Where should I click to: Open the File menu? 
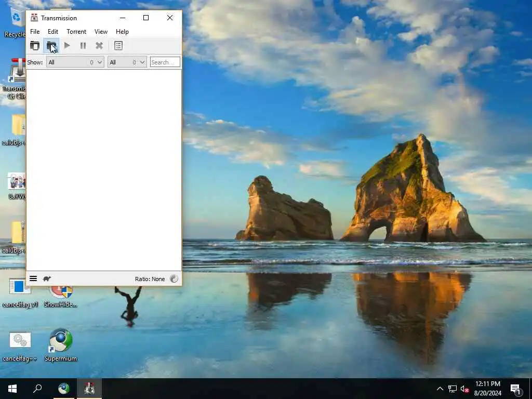(35, 32)
